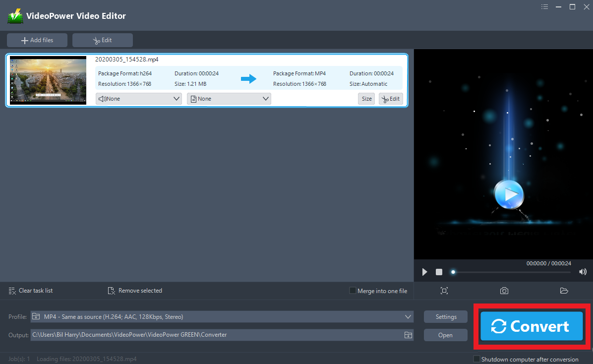Click the video thumbnail of 20200305_154528.mp4

(x=48, y=80)
